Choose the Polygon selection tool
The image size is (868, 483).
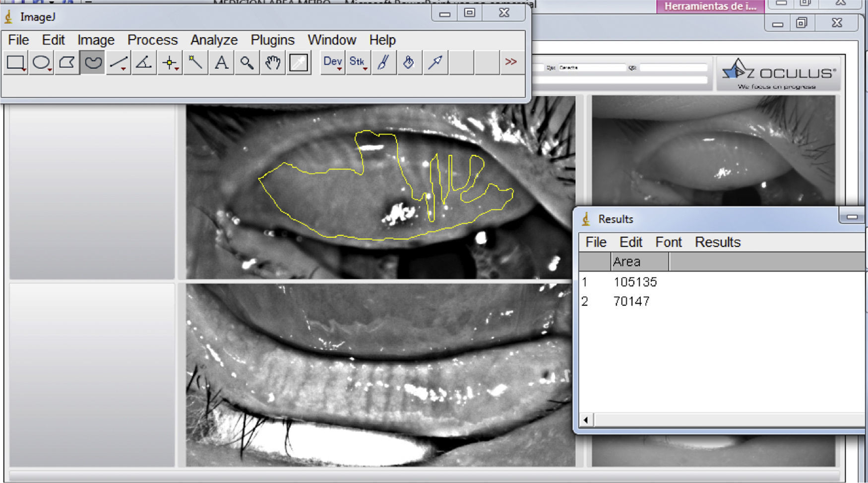point(67,62)
